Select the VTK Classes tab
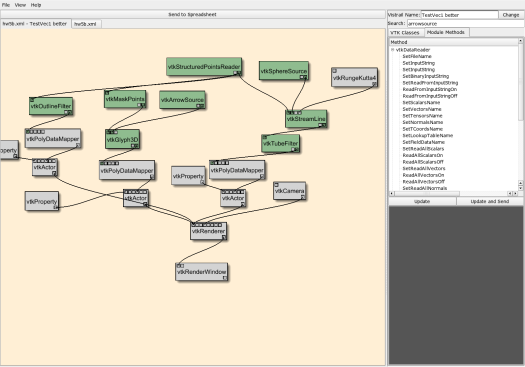 [405, 32]
